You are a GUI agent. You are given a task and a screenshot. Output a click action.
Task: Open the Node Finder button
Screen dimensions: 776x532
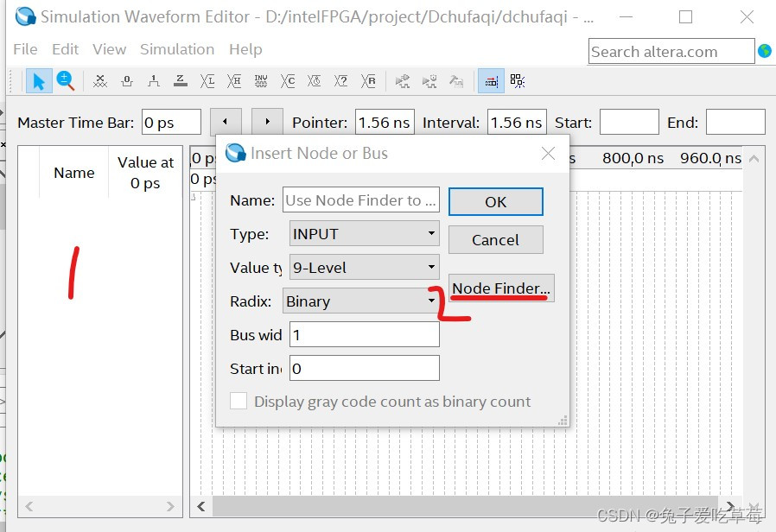click(501, 288)
